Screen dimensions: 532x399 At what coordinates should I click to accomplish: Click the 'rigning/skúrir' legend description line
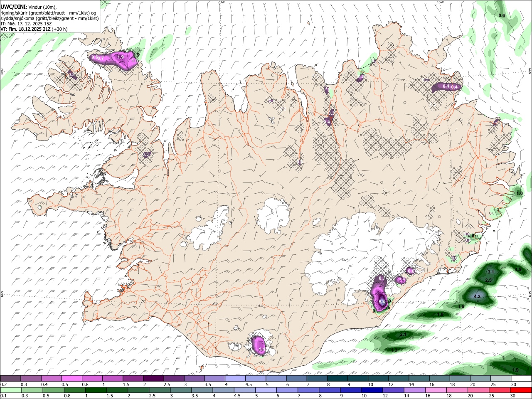point(48,13)
